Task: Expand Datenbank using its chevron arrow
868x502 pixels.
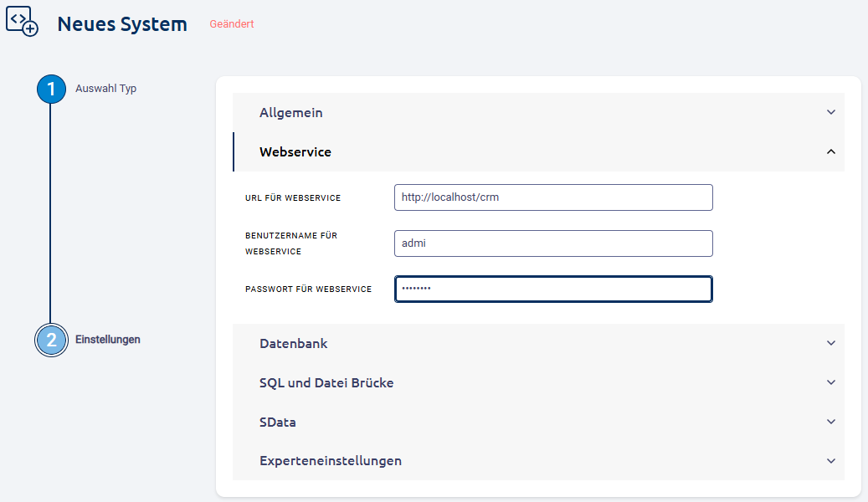Action: 830,343
